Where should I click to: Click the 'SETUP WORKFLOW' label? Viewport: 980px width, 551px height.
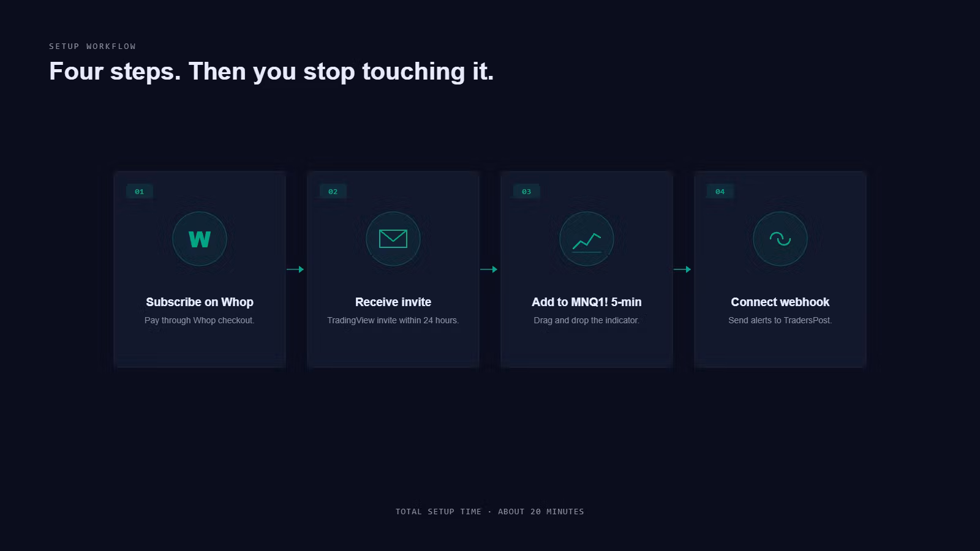point(92,47)
